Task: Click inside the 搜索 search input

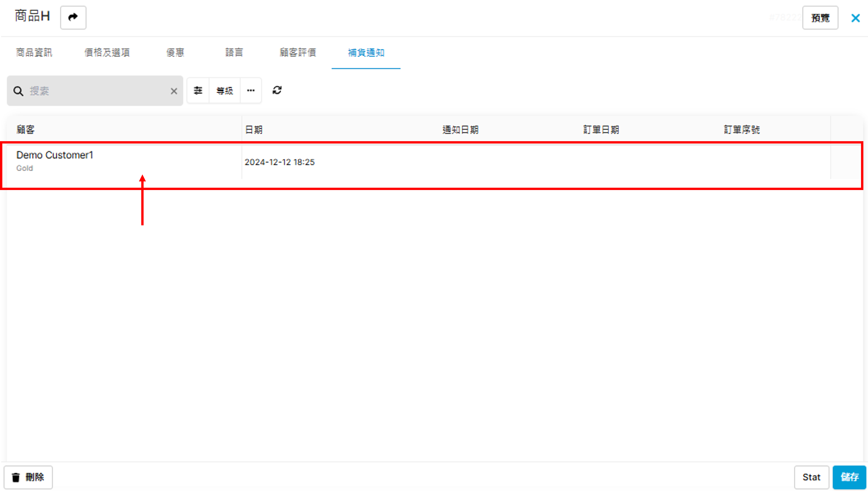Action: (98, 91)
